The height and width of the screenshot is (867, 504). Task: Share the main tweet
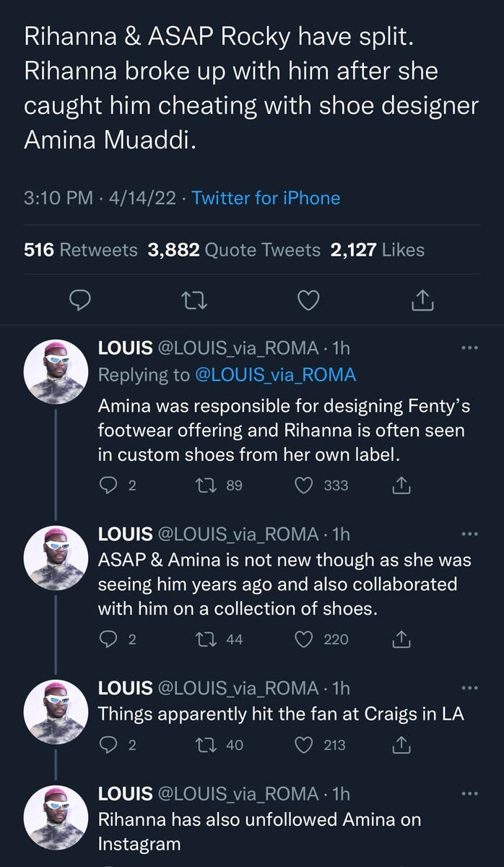coord(422,300)
